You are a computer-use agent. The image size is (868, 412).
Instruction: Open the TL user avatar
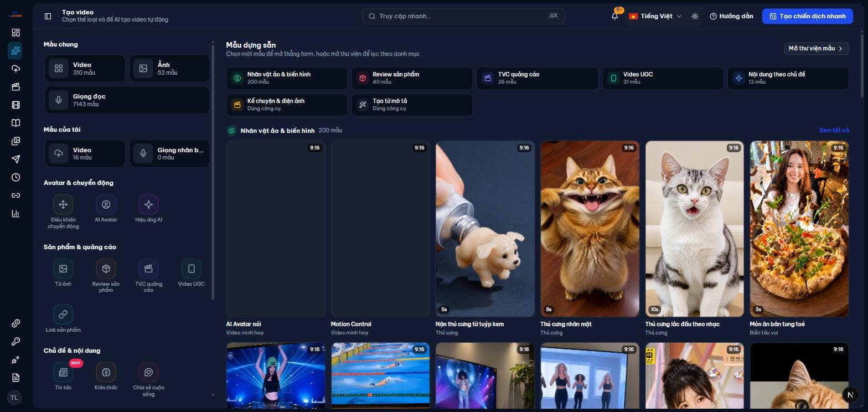pyautogui.click(x=15, y=398)
